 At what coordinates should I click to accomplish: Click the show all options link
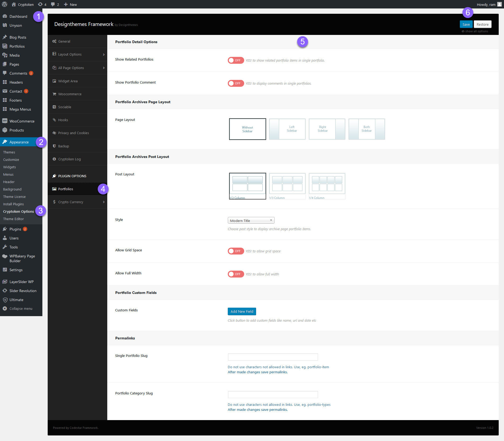pyautogui.click(x=475, y=31)
